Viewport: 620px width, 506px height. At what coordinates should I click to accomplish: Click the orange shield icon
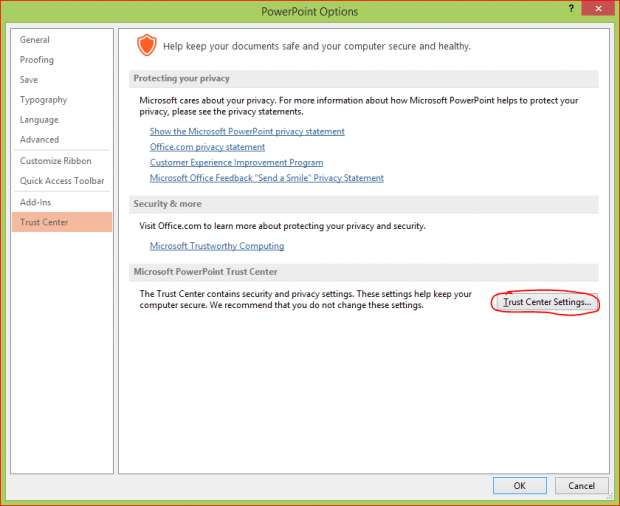(x=147, y=45)
